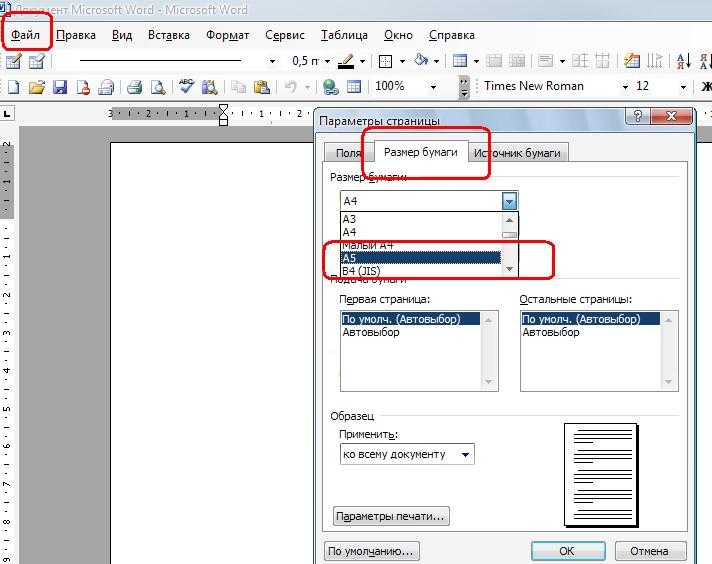Click the Print icon in the toolbar
This screenshot has width=712, height=564.
[x=133, y=87]
